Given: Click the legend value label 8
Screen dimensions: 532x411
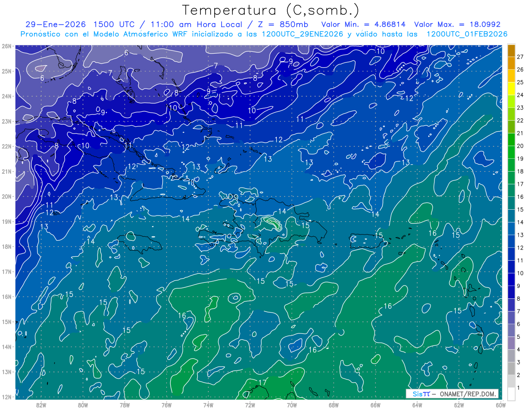Looking at the screenshot, I should click(x=520, y=299).
